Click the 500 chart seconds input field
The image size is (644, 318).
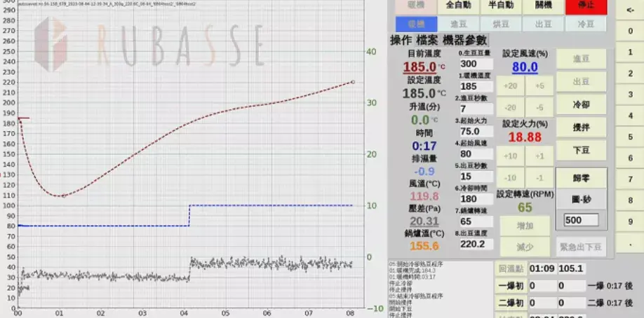pyautogui.click(x=582, y=220)
